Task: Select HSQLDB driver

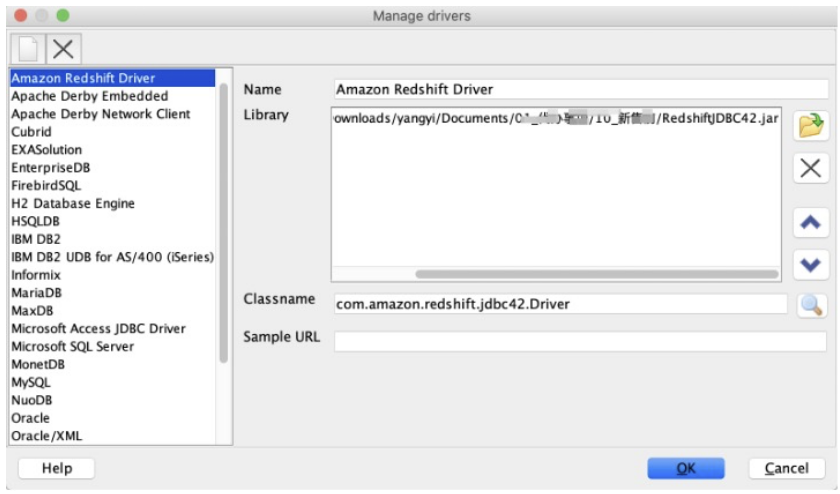Action: pyautogui.click(x=112, y=221)
